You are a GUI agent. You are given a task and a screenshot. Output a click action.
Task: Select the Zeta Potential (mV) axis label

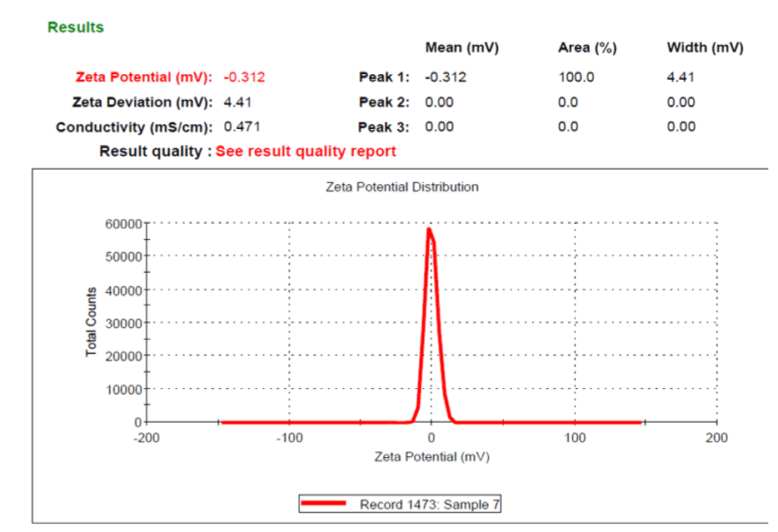coord(432,456)
